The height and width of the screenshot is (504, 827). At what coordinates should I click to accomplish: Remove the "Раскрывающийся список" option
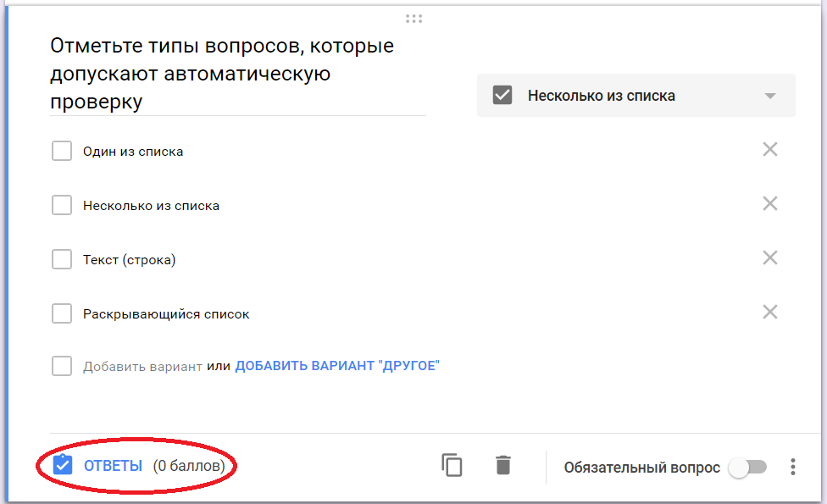pyautogui.click(x=769, y=312)
